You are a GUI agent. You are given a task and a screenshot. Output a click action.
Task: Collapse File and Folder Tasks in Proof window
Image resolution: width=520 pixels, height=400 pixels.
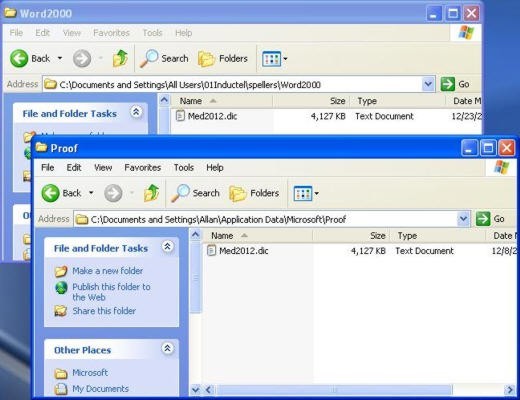click(167, 247)
